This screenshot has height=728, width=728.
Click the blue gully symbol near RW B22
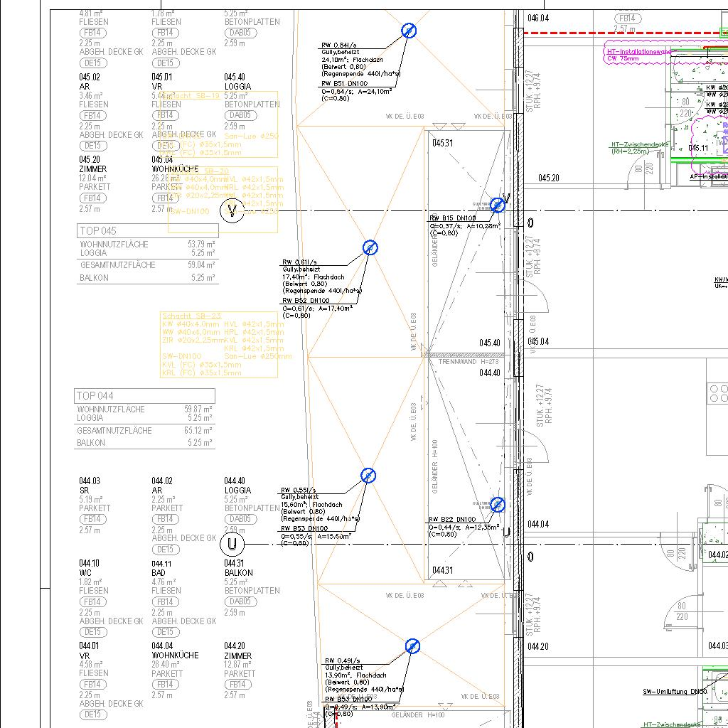coord(498,505)
